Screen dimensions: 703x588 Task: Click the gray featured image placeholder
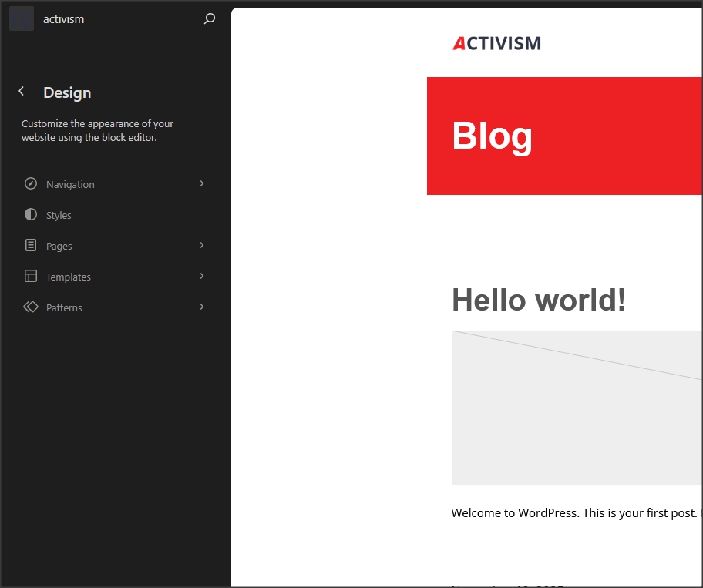click(x=577, y=416)
